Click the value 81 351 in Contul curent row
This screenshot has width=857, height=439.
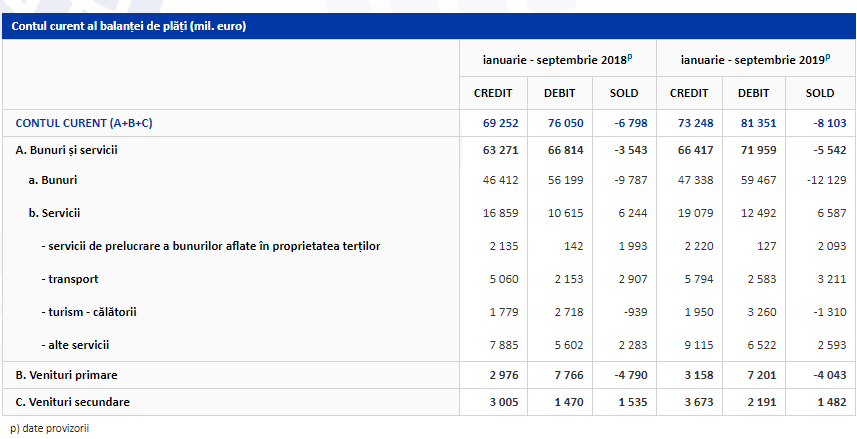[x=759, y=123]
